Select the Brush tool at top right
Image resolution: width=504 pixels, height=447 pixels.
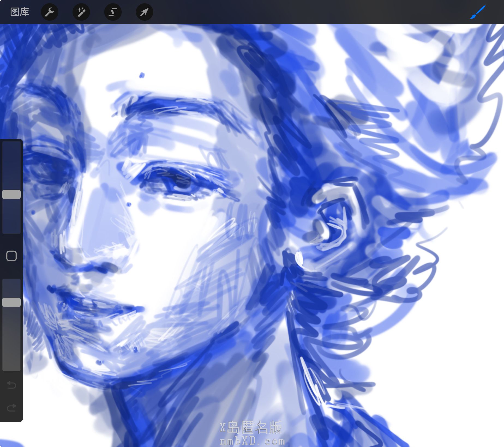[x=478, y=12]
